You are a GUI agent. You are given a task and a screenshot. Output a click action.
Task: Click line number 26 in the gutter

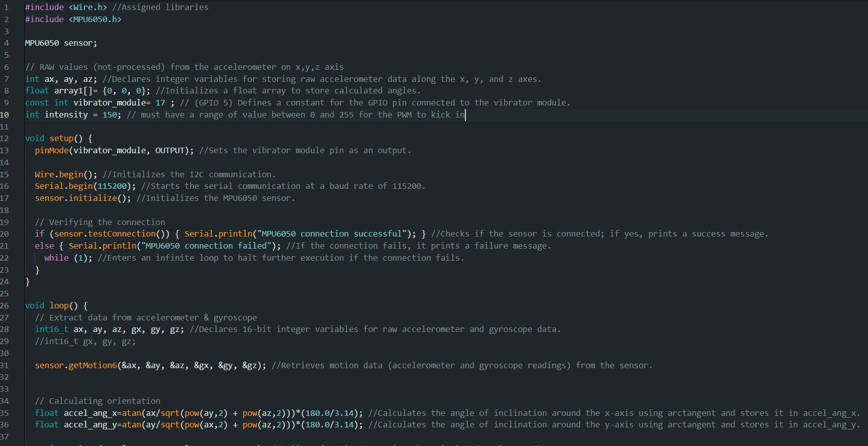coord(5,305)
